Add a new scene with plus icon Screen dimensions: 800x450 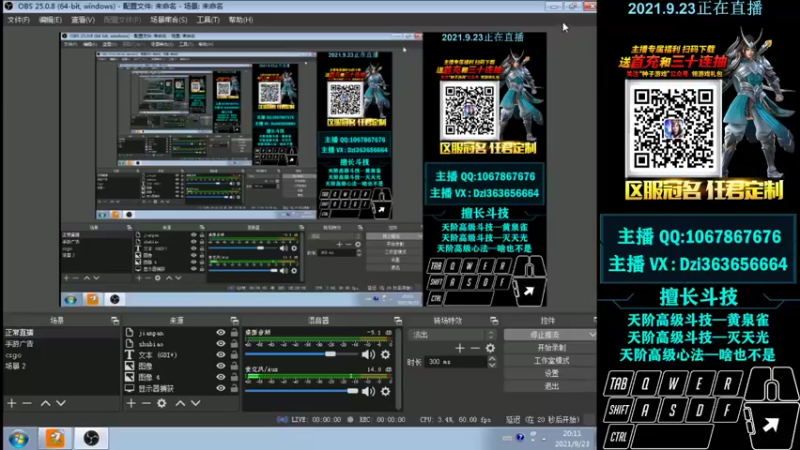[12, 403]
